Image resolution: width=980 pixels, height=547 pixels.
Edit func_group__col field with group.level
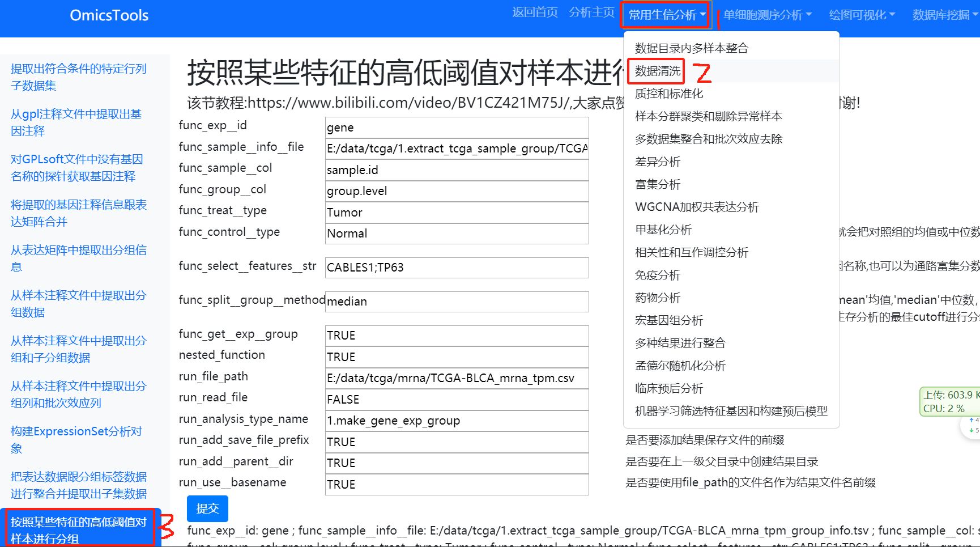click(x=457, y=191)
